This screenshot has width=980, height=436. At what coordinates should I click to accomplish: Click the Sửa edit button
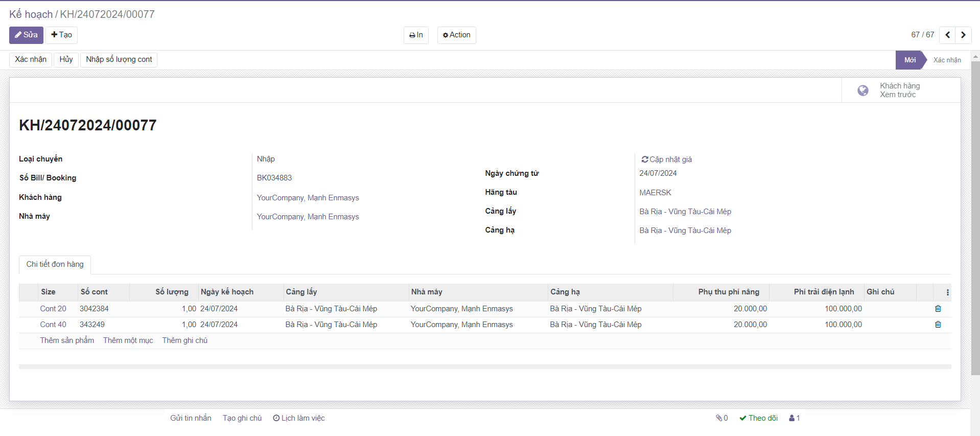[x=26, y=35]
